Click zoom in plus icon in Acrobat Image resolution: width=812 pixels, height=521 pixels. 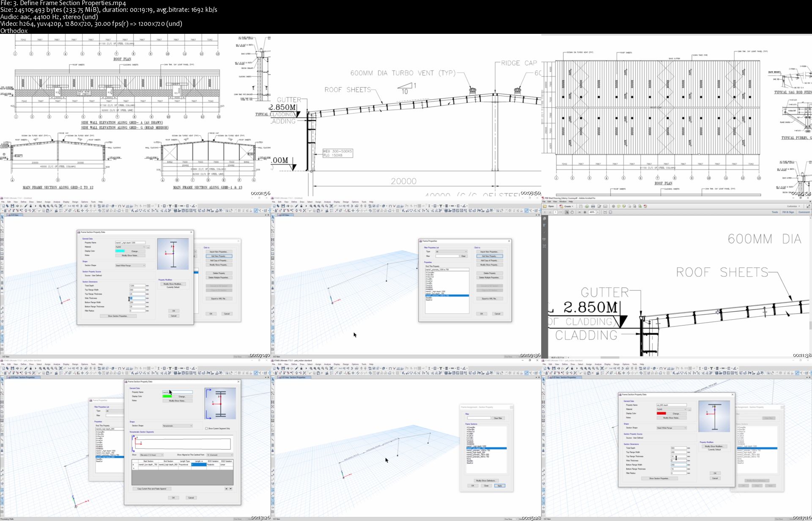(x=585, y=212)
